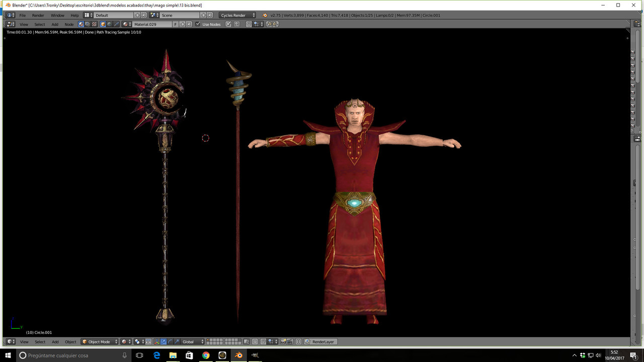The width and height of the screenshot is (644, 362).
Task: Open the 3D View's View menu
Action: pyautogui.click(x=24, y=341)
